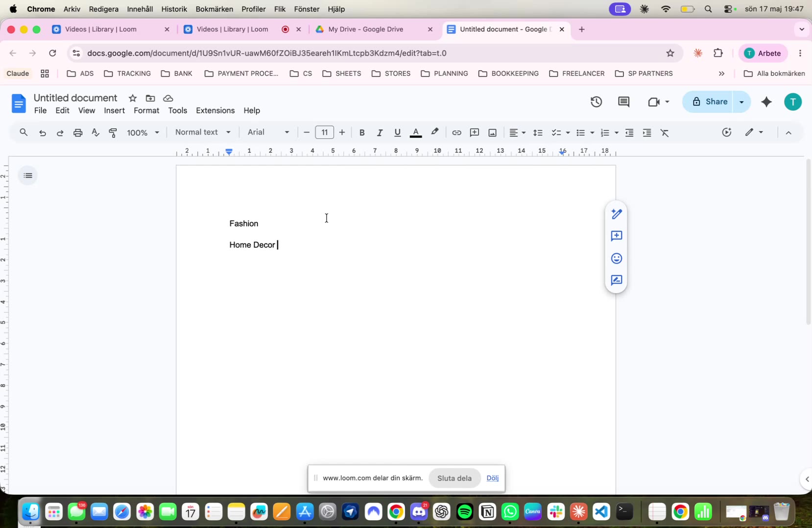Activate the paint format tool

[113, 133]
